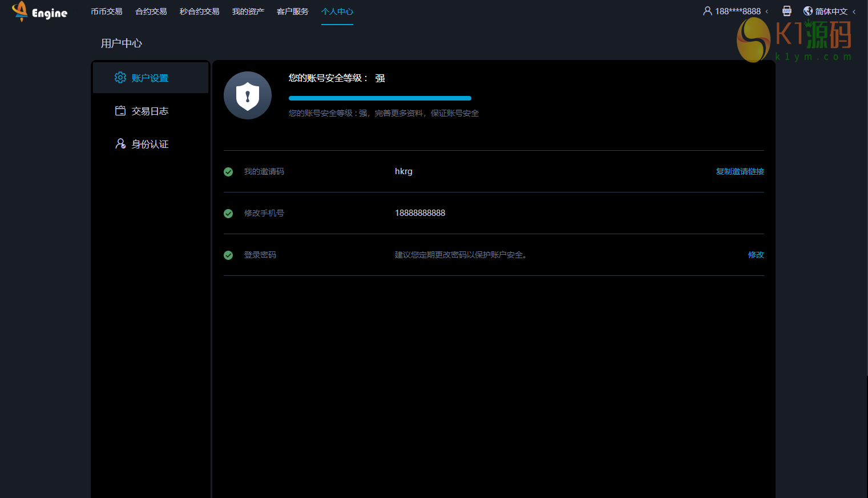Click the green check next to 我的邀请码

[228, 172]
